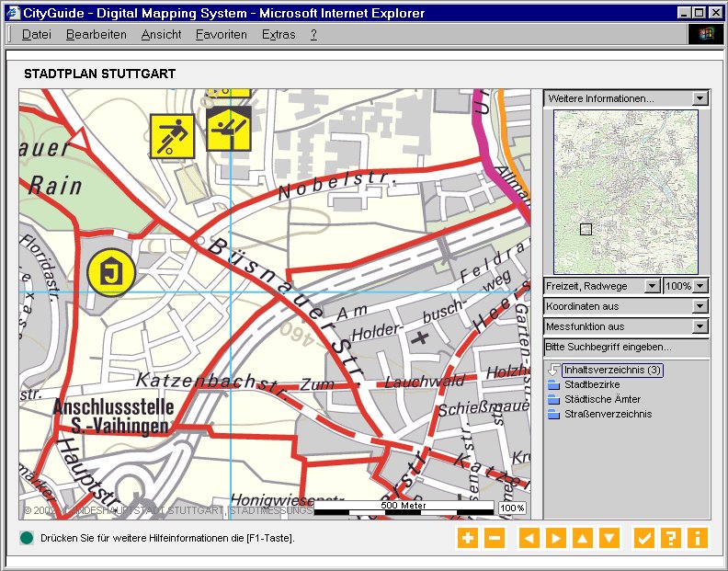Screen dimensions: 728x571
Task: Click the yellow J youth hostel marker
Action: click(111, 272)
